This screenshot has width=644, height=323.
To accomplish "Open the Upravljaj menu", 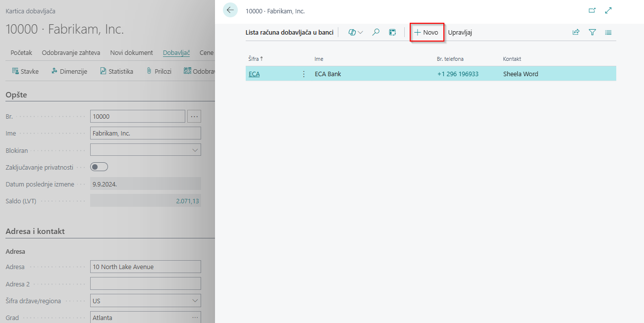I will coord(460,32).
